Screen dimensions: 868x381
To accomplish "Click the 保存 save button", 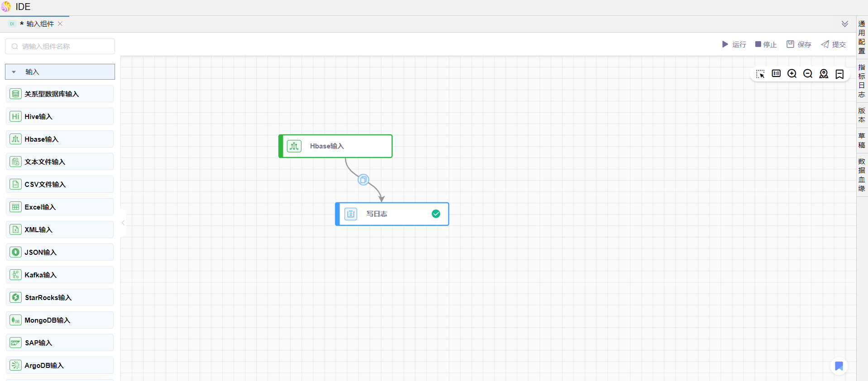I will 799,44.
